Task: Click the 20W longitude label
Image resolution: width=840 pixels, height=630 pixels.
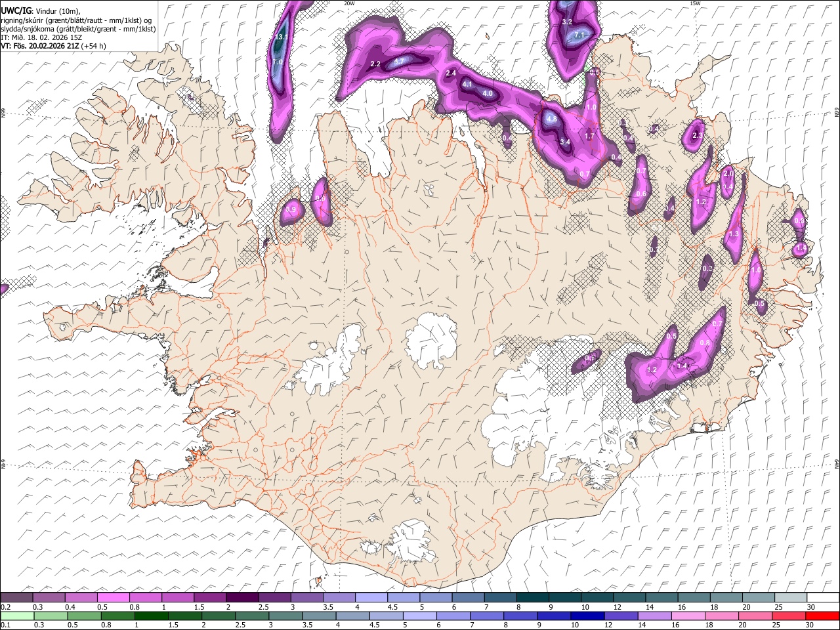Action: coord(349,3)
